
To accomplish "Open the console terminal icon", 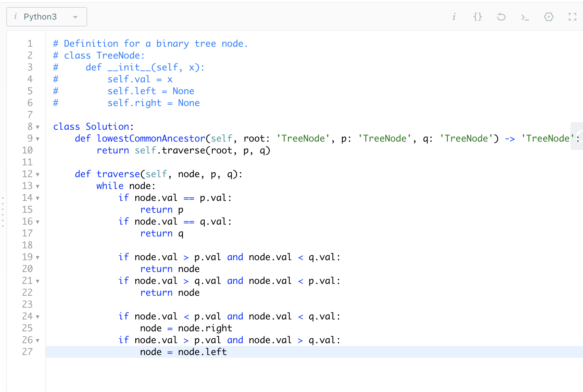I will pos(525,16).
